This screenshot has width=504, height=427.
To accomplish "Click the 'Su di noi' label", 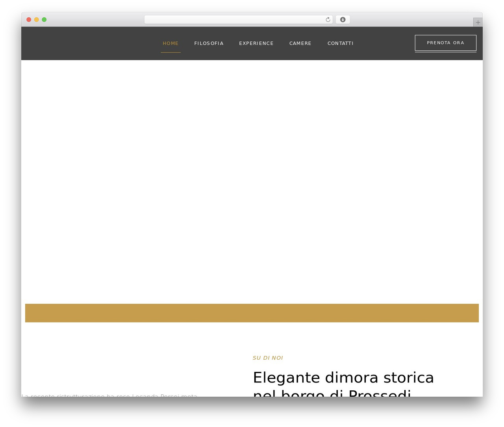I will [x=268, y=358].
